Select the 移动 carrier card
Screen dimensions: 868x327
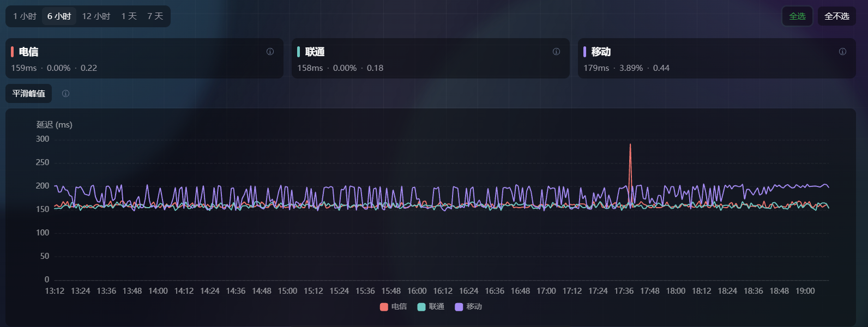(717, 58)
